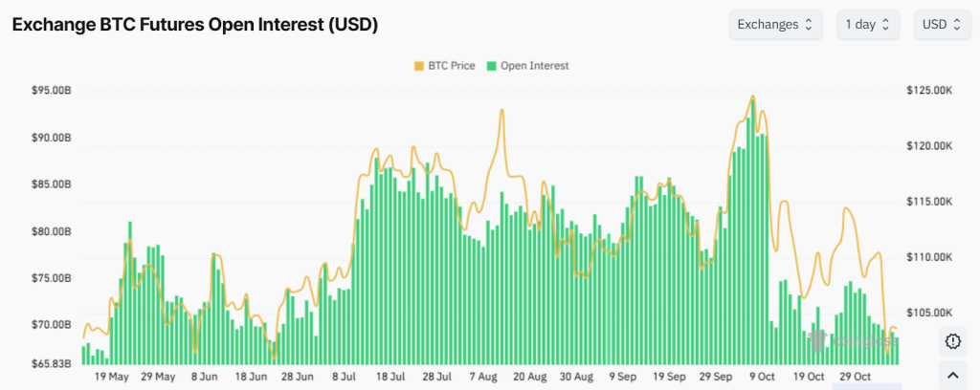Click the scroll-to-top chevron button
This screenshot has height=390, width=980.
click(952, 375)
